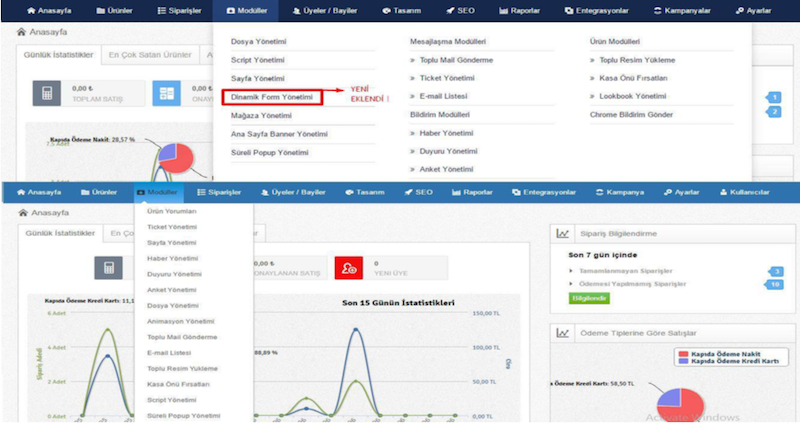
Task: Click red Kapıda Ödeme Nakit legend swatch
Action: click(x=684, y=354)
